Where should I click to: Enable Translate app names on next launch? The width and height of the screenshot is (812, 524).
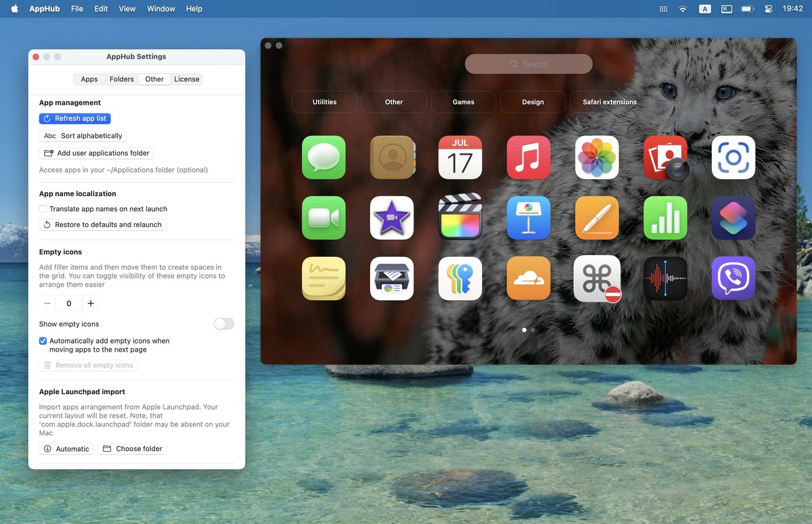click(x=43, y=209)
